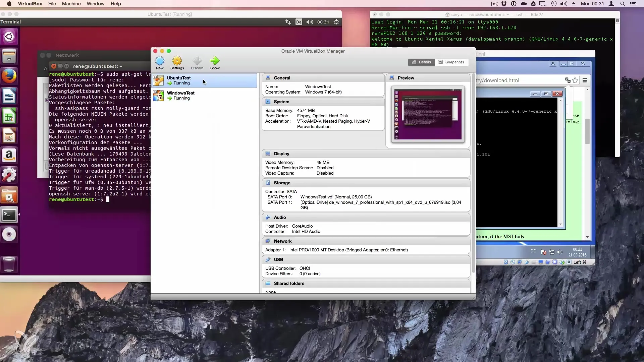This screenshot has height=362, width=644.
Task: Click the VM preview thumbnail
Action: point(428,114)
